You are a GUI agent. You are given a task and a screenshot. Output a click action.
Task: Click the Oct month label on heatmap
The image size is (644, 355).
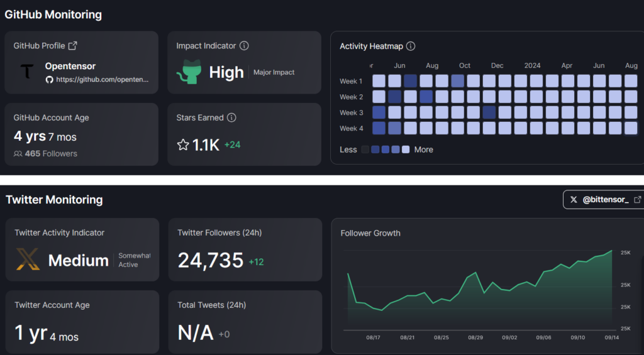click(x=465, y=66)
